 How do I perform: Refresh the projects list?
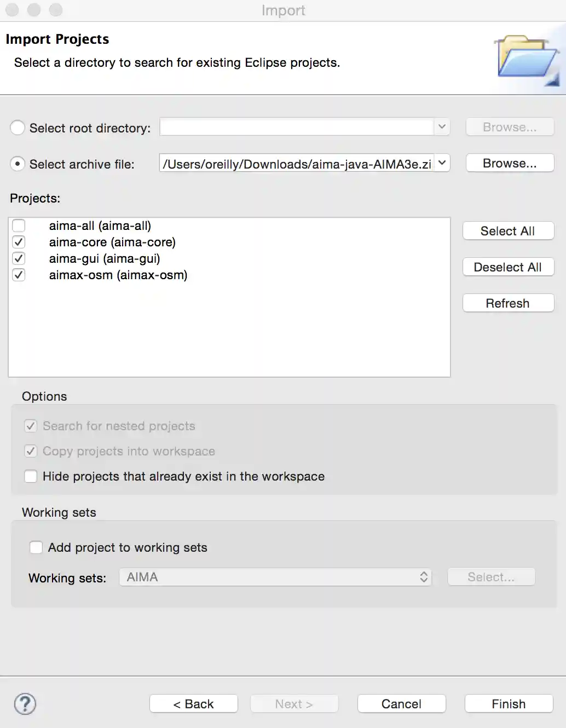click(508, 303)
